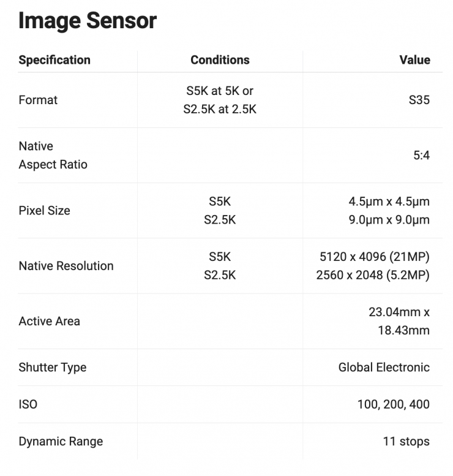Click the Conditions column header

(220, 60)
